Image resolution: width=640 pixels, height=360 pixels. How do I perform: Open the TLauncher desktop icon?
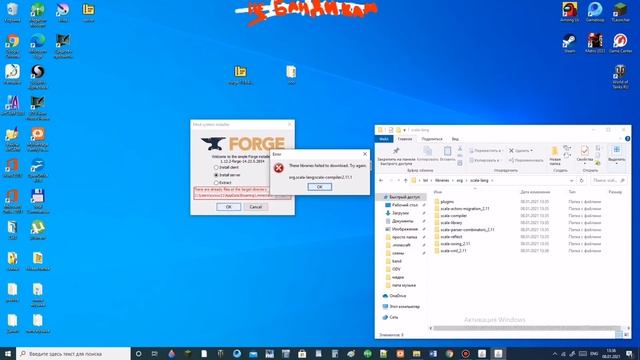tap(620, 12)
